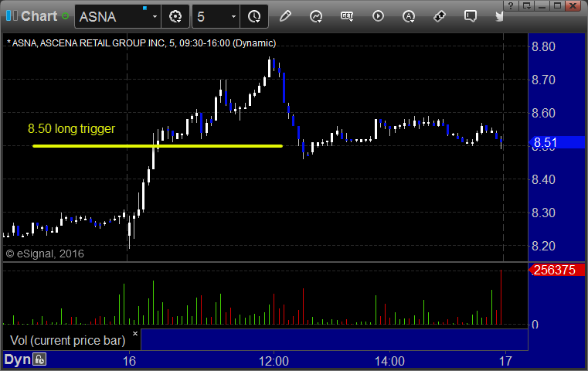Click the 8.50 long trigger annotation text

71,128
